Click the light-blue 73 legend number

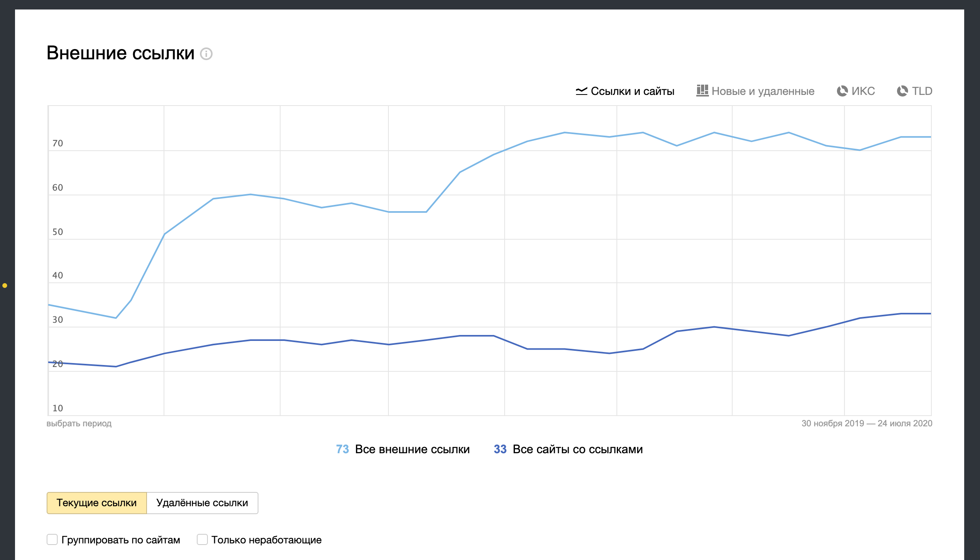point(342,449)
